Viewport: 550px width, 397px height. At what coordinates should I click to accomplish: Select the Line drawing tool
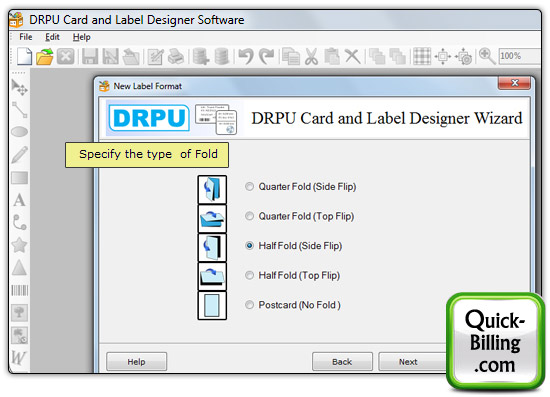[x=20, y=109]
